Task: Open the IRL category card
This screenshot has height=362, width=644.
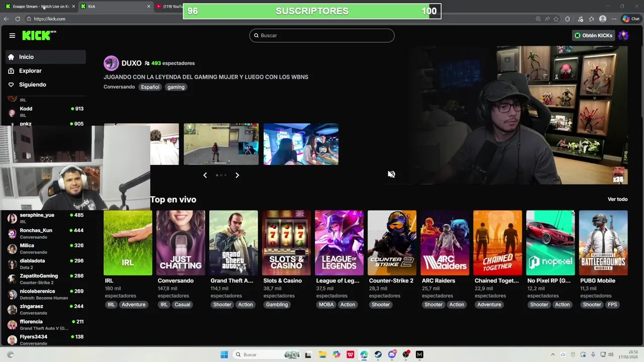Action: point(128,243)
